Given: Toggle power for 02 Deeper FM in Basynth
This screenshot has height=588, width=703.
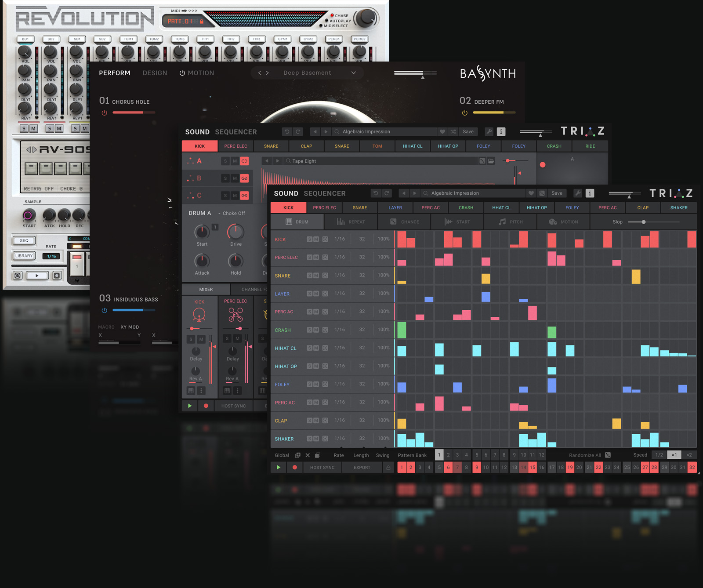Looking at the screenshot, I should point(465,113).
